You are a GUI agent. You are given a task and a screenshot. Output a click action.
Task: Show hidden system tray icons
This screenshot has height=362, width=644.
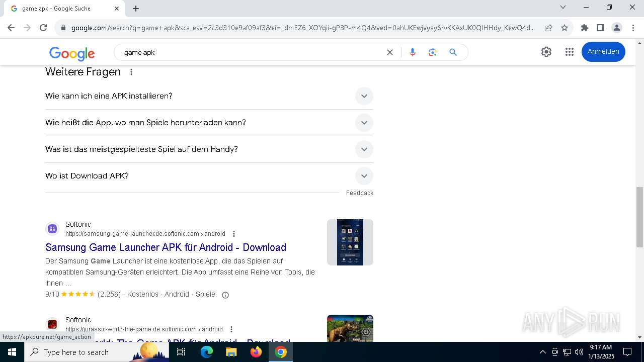coord(542,352)
